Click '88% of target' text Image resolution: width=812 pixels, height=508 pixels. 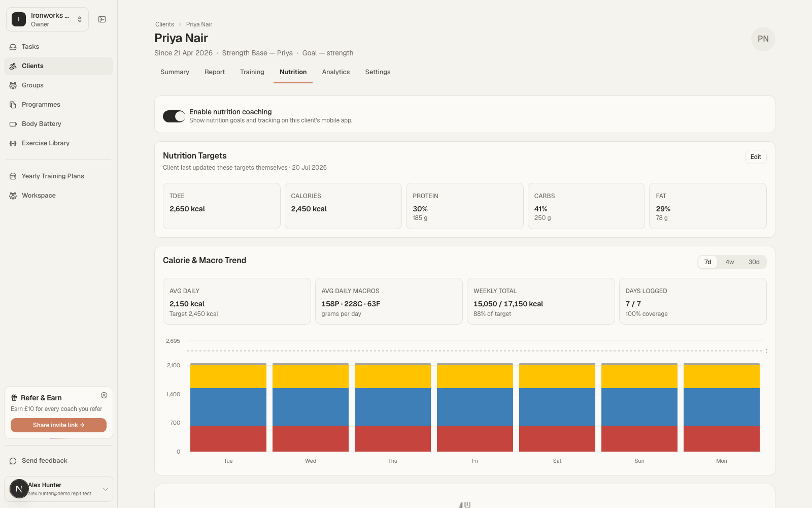pos(492,314)
